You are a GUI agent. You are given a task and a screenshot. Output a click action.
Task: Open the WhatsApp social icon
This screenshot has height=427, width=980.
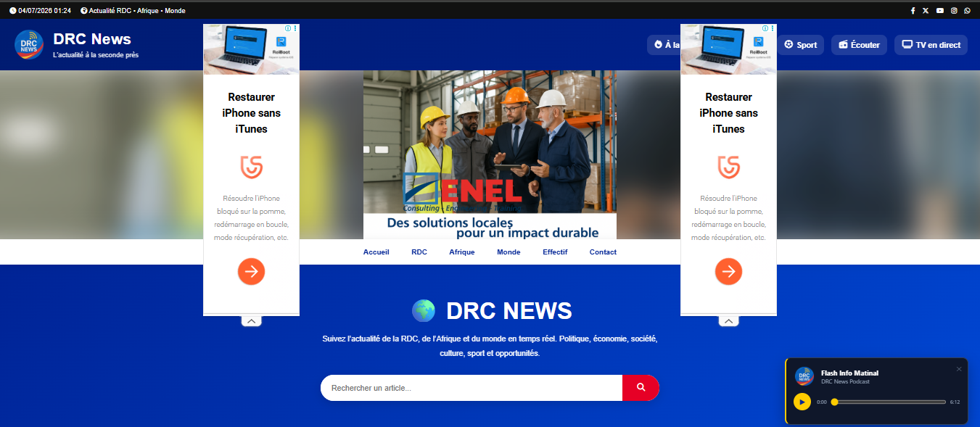pos(967,11)
